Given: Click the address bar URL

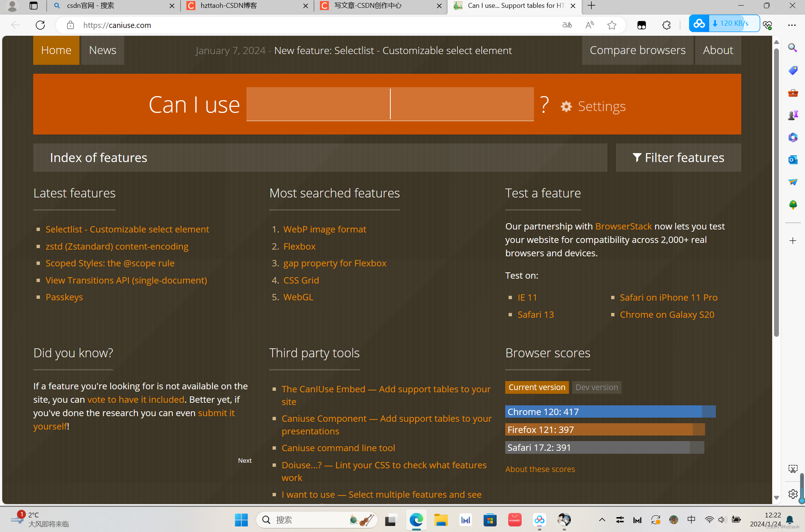Looking at the screenshot, I should pyautogui.click(x=117, y=25).
